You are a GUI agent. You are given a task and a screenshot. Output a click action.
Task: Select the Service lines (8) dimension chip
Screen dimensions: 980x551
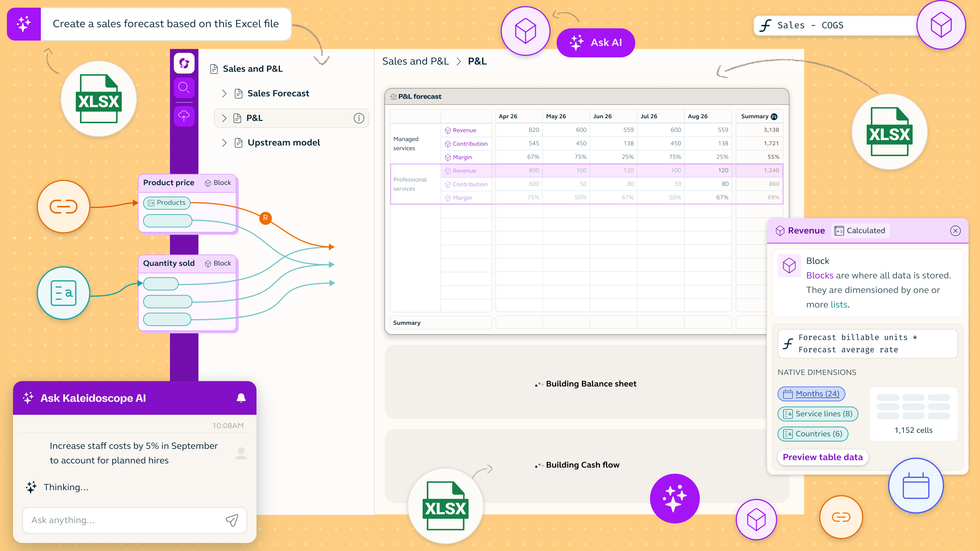click(x=818, y=414)
